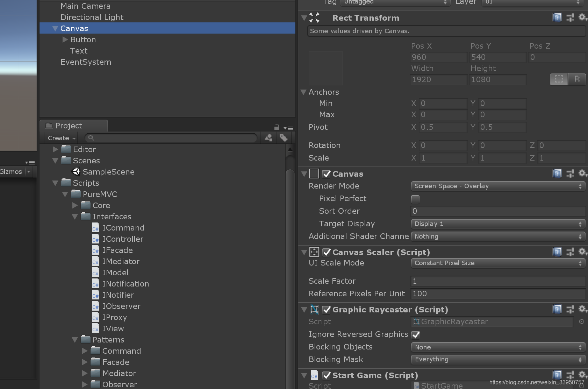The image size is (588, 389).
Task: Open the Project panel options menu
Action: [x=289, y=128]
